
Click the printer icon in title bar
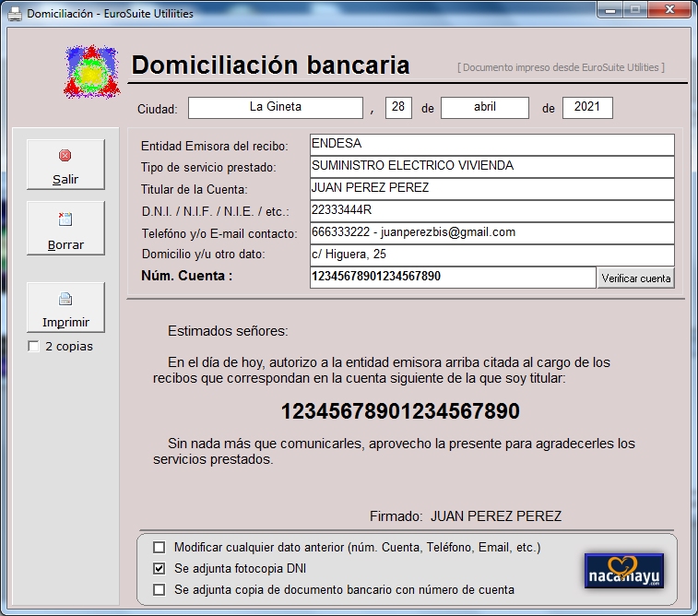(x=15, y=10)
